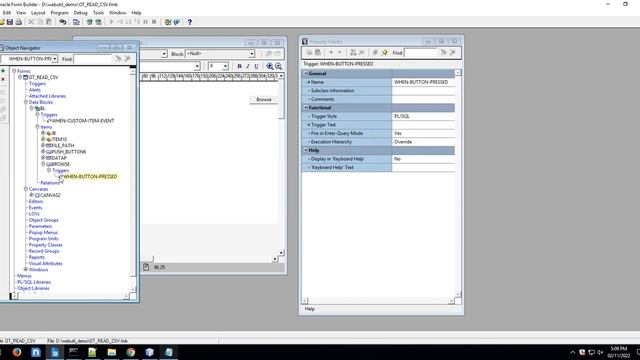Click the blue question mark Help icon
Screen dimensions: 640x360
189,22
